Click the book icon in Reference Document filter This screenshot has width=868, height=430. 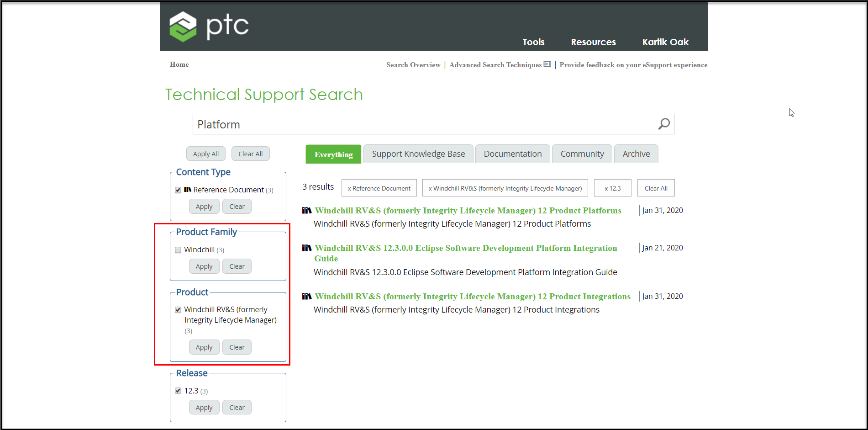[188, 189]
